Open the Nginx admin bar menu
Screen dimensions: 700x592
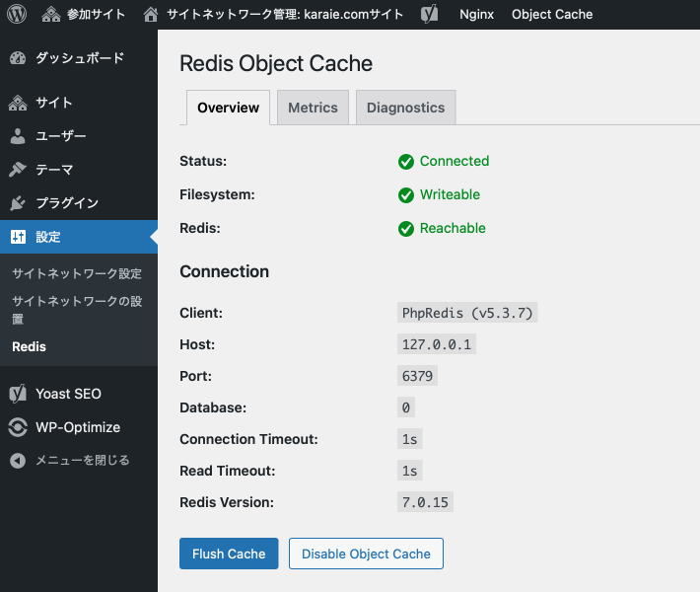click(476, 14)
